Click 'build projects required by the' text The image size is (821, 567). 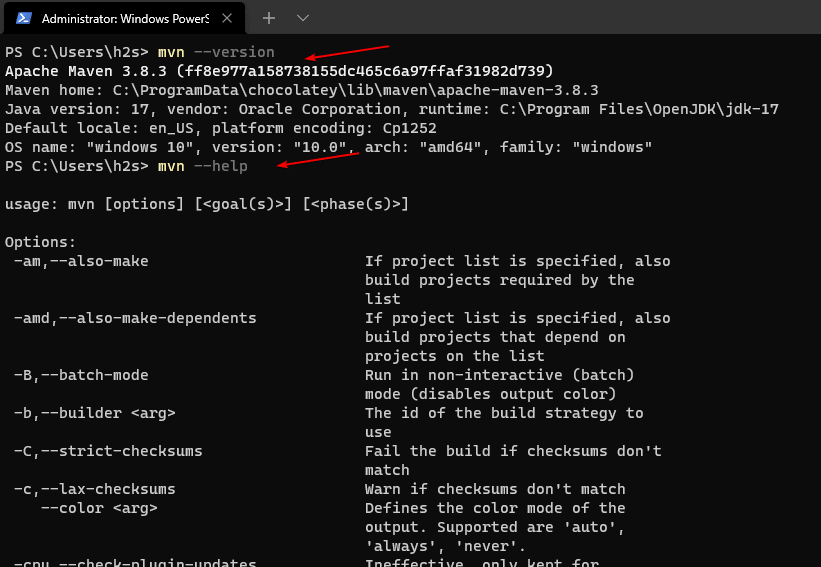500,280
